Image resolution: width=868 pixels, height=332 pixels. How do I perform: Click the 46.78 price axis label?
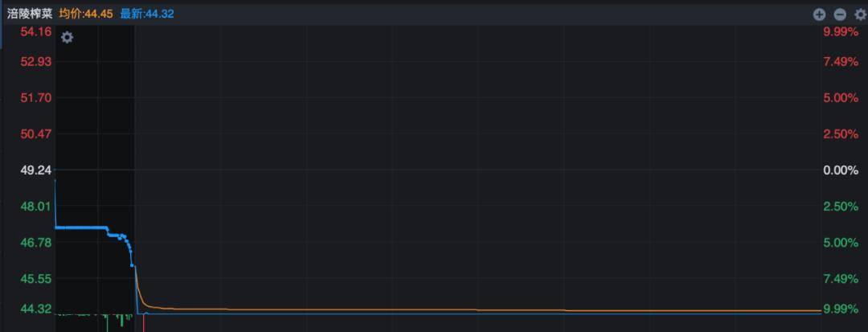(36, 243)
